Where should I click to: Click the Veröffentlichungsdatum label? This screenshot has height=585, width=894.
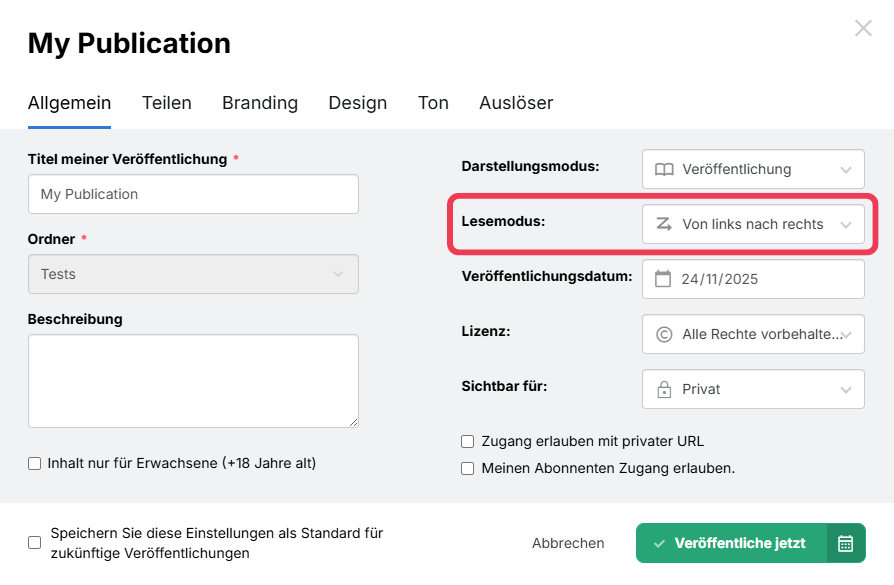pos(547,277)
